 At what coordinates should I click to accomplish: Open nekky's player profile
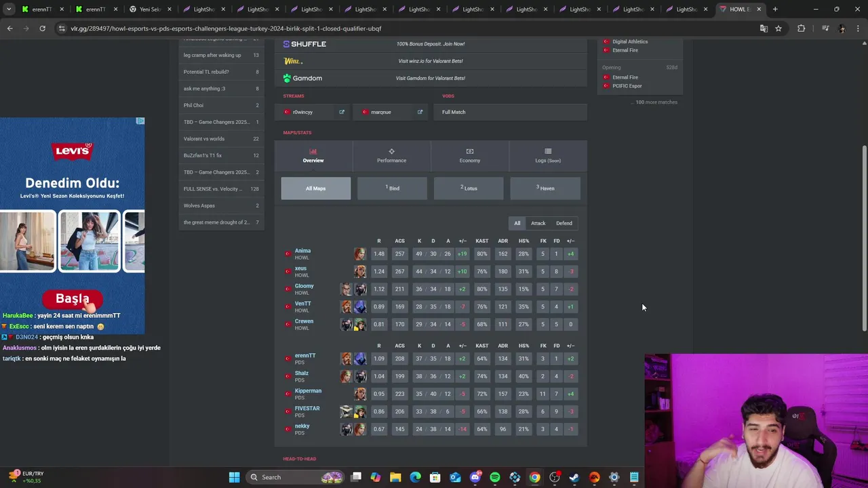302,426
